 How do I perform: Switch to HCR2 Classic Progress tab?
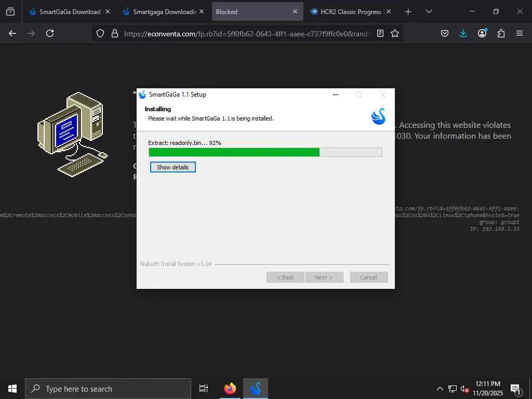pos(351,11)
